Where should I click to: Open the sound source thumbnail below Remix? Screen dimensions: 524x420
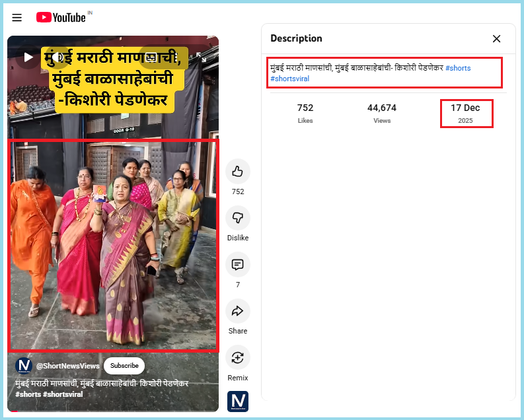point(237,402)
